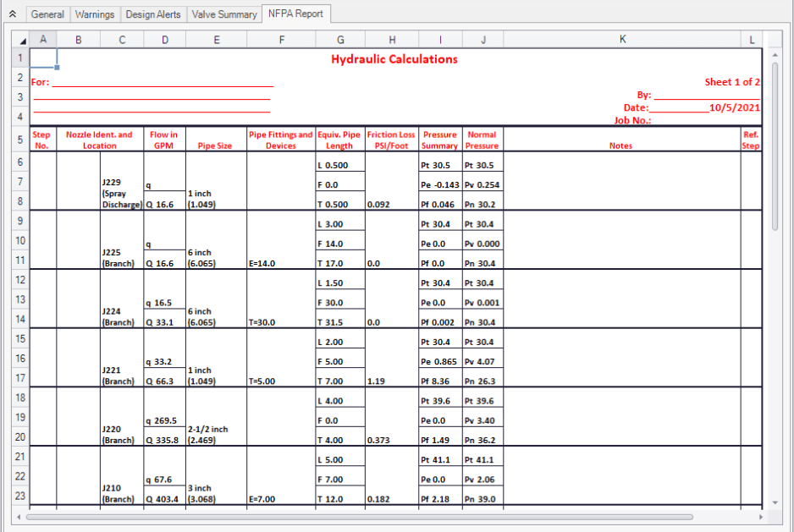Select column K header
Screen dimensions: 794x532
pyautogui.click(x=622, y=40)
